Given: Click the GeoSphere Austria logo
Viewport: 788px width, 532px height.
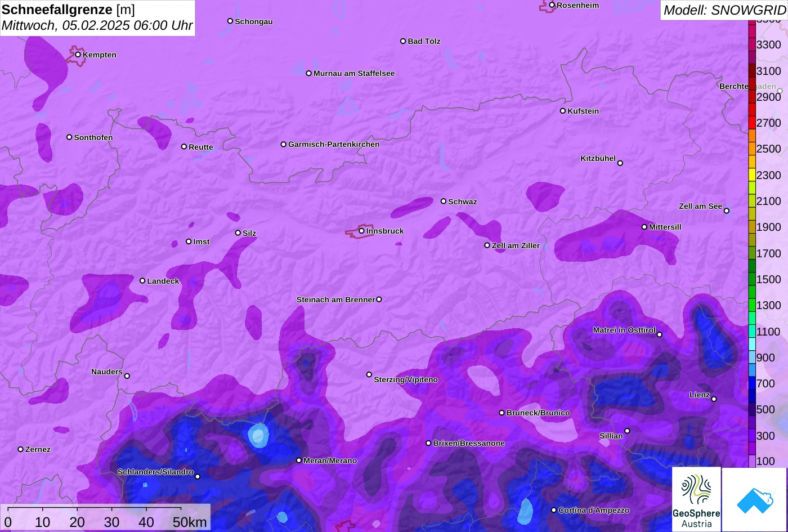Looking at the screenshot, I should [696, 499].
